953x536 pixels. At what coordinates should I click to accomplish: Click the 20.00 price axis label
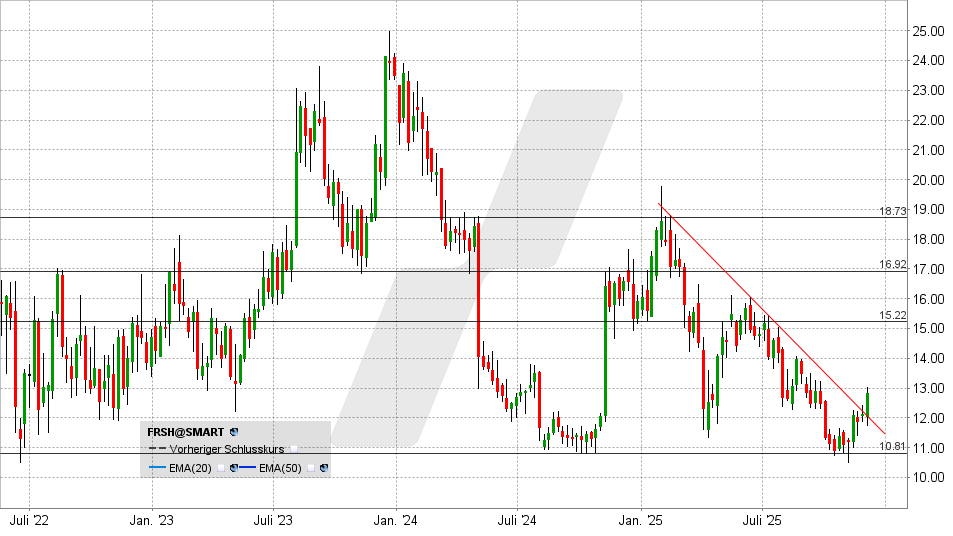click(928, 180)
